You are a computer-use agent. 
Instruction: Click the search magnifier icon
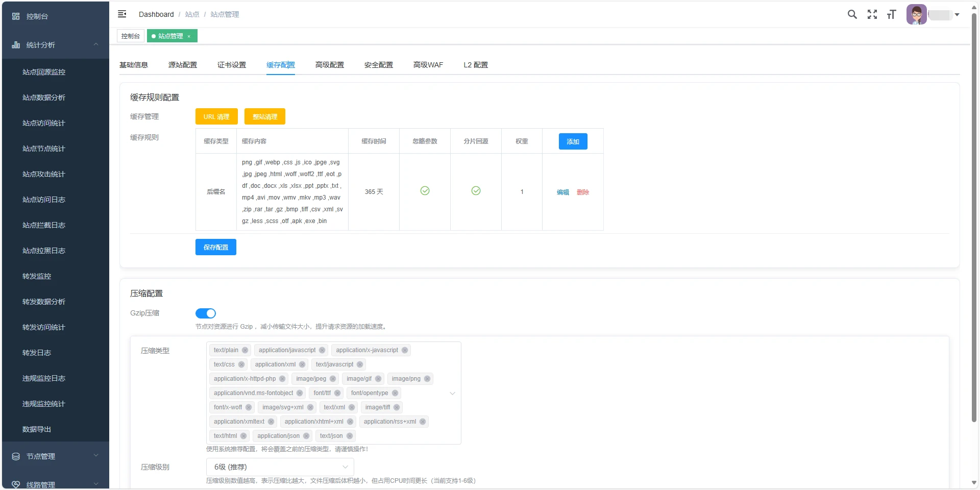click(x=852, y=14)
